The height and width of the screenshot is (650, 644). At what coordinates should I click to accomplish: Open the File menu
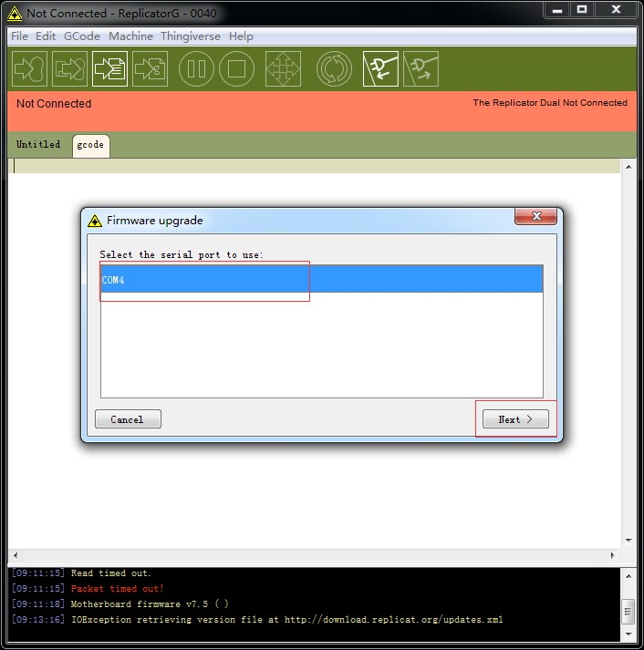(19, 36)
